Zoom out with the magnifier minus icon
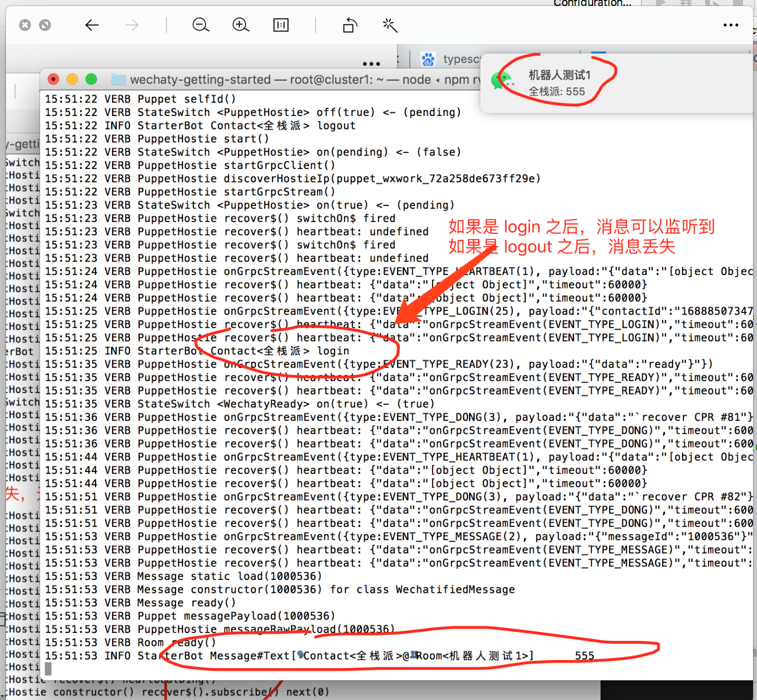Screen dimensions: 757x700 [200, 24]
